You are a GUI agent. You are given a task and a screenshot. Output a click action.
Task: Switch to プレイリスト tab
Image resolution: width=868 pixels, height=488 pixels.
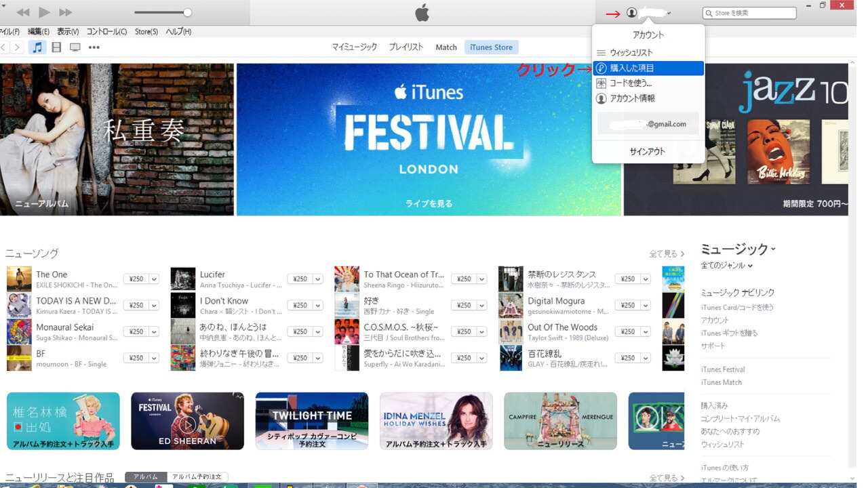point(406,47)
